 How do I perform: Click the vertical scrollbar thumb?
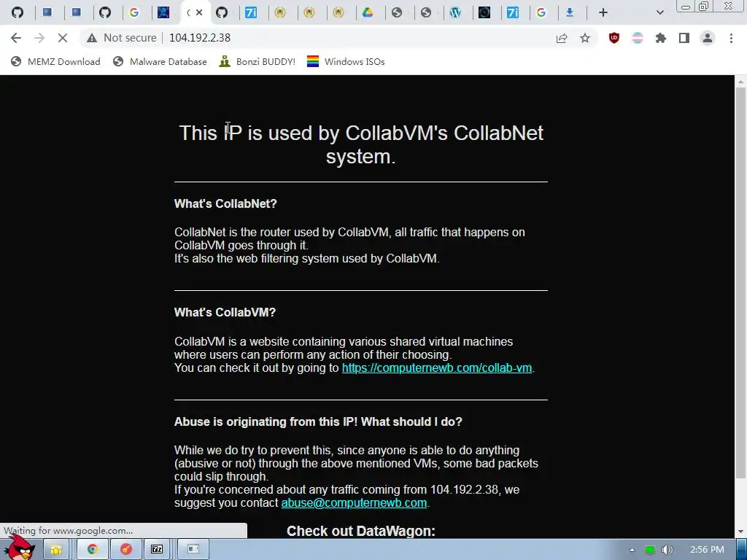pos(741,284)
